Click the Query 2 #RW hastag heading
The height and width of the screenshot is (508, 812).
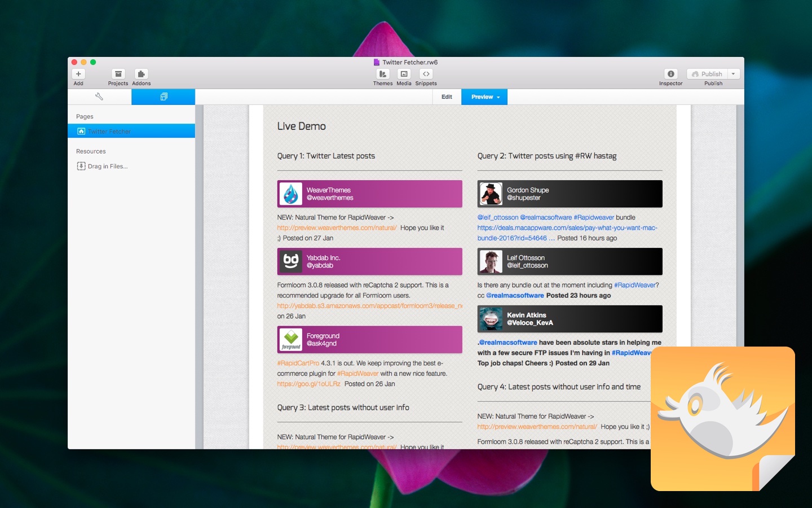point(547,156)
